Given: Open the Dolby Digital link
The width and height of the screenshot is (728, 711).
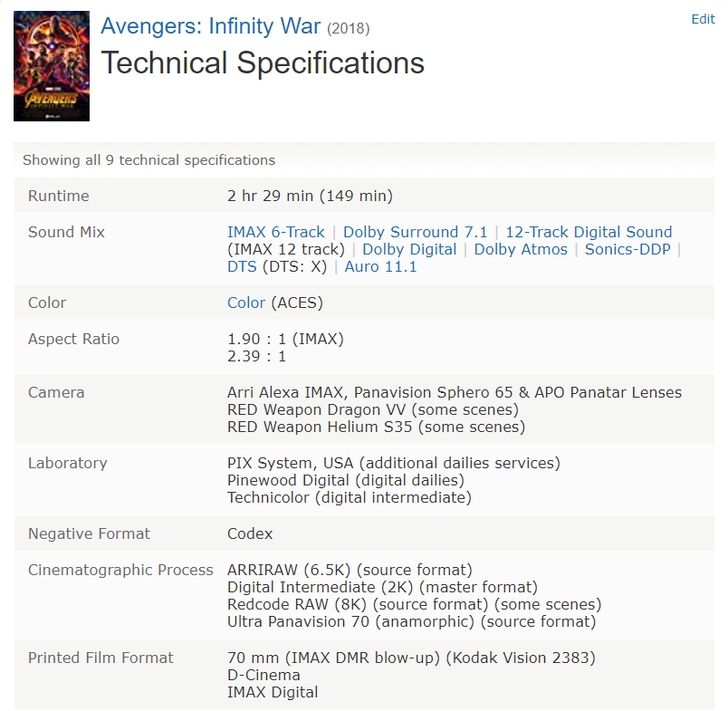Looking at the screenshot, I should [x=409, y=249].
